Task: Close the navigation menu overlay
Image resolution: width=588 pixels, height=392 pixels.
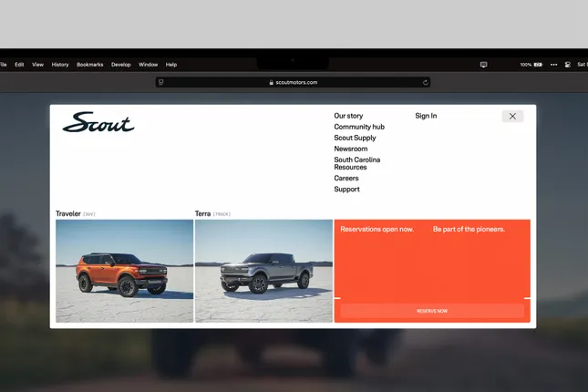Action: (x=512, y=117)
